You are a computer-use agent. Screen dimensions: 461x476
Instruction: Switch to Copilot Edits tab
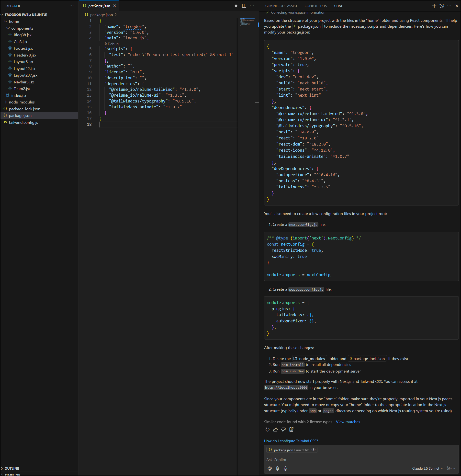[x=315, y=6]
